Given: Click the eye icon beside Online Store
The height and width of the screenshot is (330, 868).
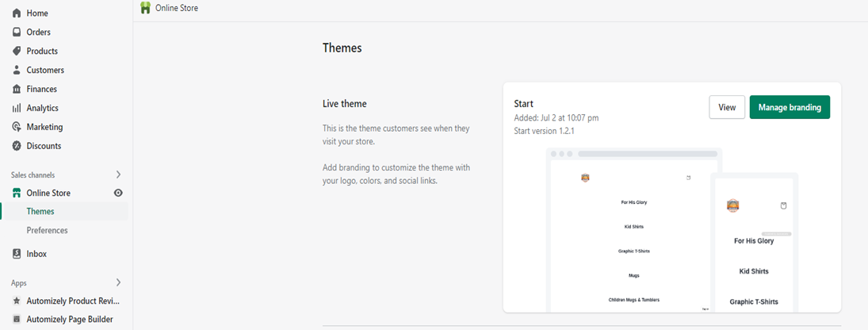Looking at the screenshot, I should click(x=118, y=193).
